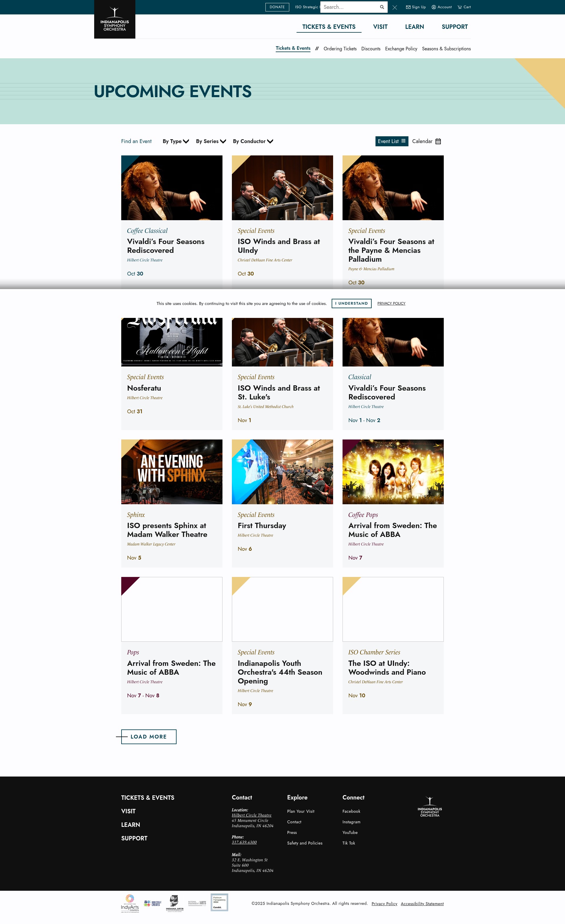Open the cookie banner's Privacy Policy link

point(391,303)
